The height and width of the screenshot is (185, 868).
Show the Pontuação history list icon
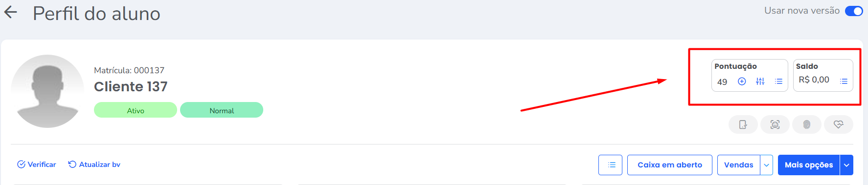778,82
